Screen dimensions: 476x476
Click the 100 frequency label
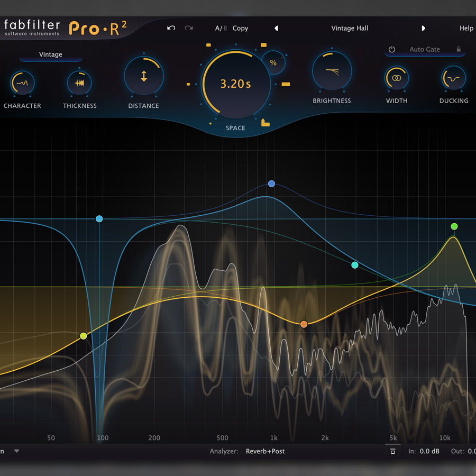coord(103,438)
